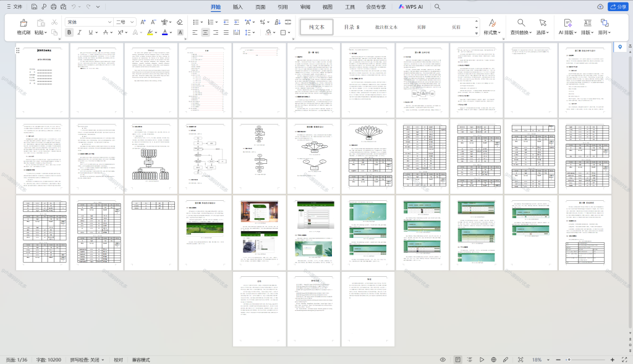Switch to the 插入 (Insert) tab
Screen dimensions: 633x364
point(238,7)
